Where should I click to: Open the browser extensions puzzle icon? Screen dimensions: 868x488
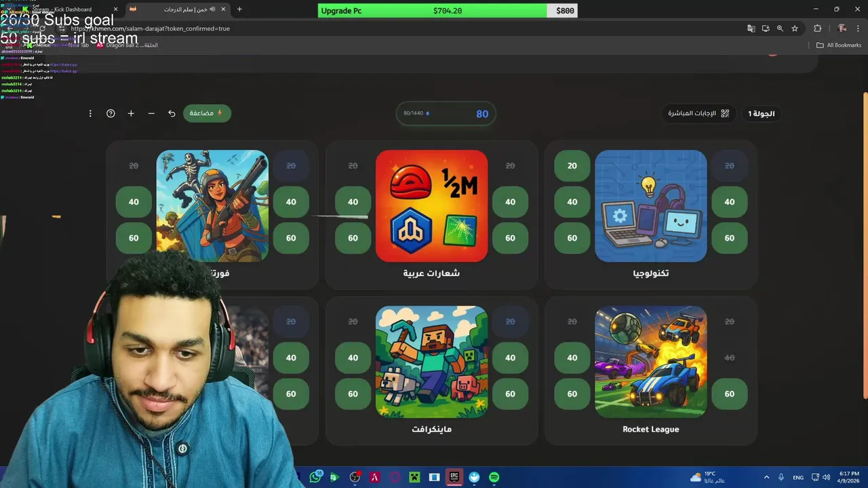[817, 28]
